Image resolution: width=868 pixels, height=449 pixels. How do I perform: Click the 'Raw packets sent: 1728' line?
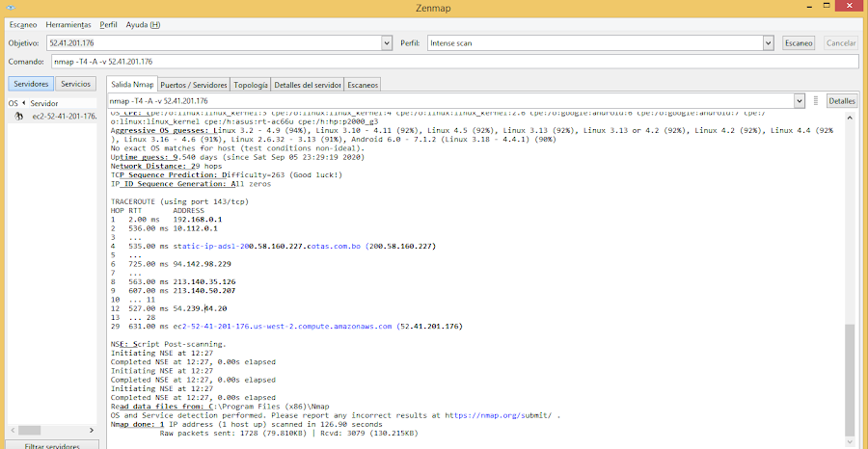coord(289,433)
